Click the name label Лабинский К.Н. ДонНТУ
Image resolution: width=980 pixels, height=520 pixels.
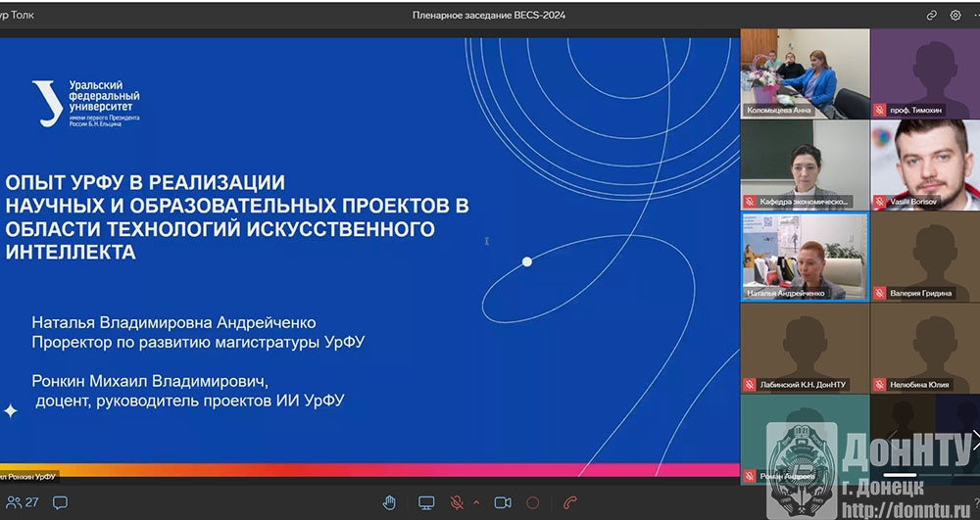pyautogui.click(x=803, y=385)
